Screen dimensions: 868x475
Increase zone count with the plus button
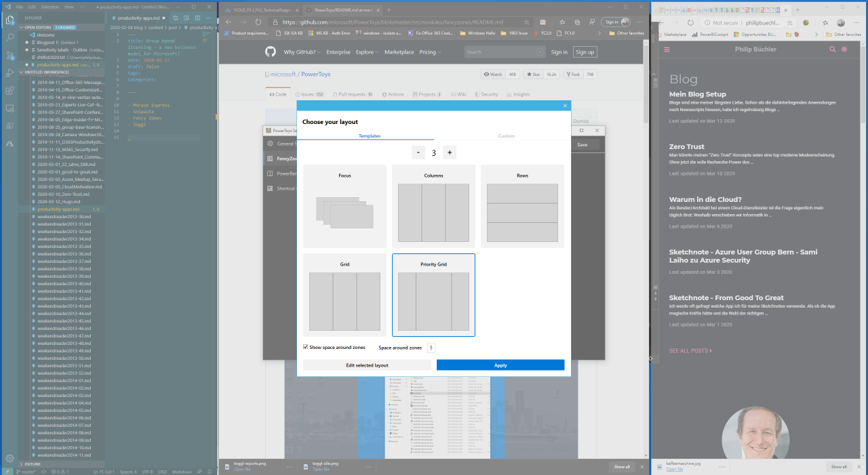tap(449, 152)
